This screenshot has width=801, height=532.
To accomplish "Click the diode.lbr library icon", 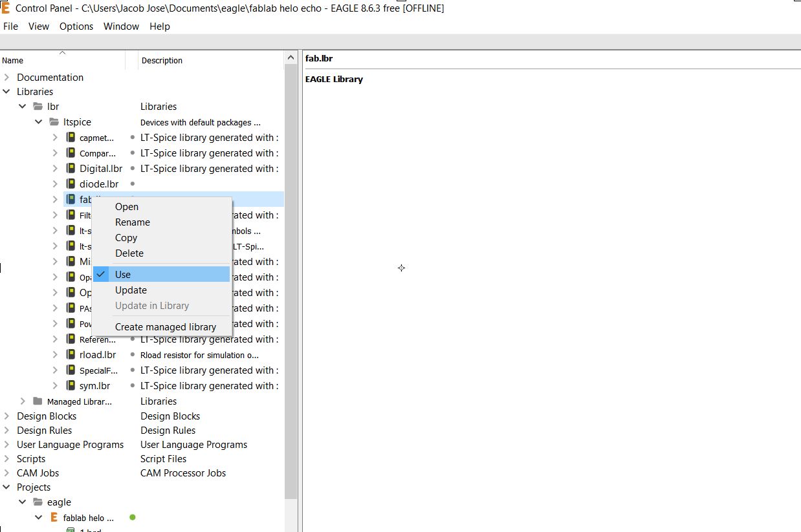I will click(x=71, y=184).
